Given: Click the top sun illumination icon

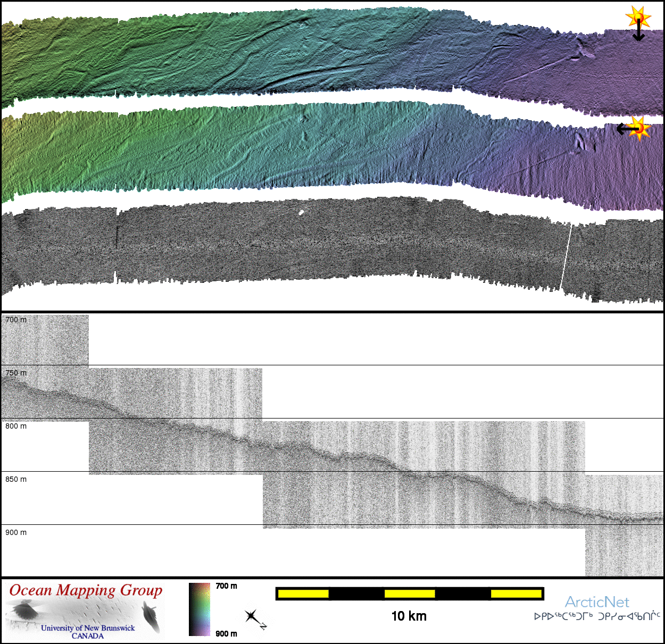Looking at the screenshot, I should [x=638, y=18].
